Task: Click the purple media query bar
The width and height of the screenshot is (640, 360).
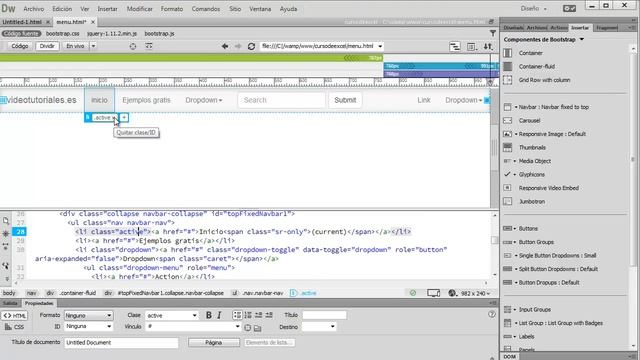Action: pos(441,74)
